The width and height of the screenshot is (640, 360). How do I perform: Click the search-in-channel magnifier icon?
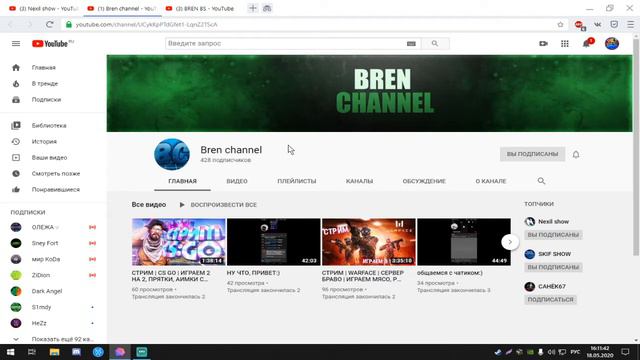(x=541, y=181)
